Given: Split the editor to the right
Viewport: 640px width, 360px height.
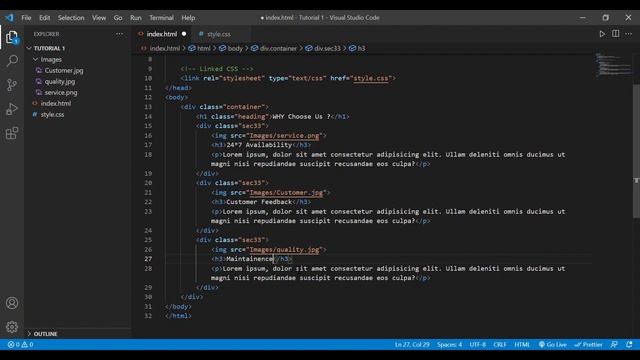Looking at the screenshot, I should 616,34.
